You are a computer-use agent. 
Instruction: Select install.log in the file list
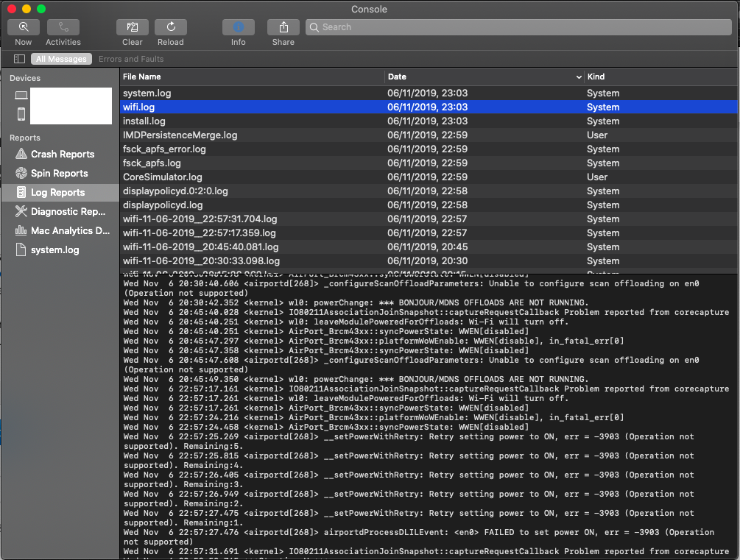(x=144, y=121)
